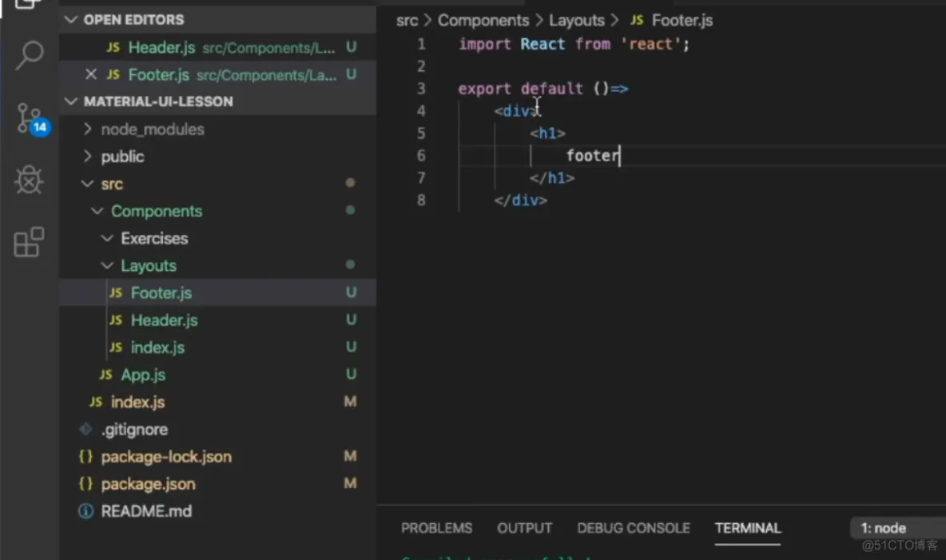Click the JSON icon beside package.json
Image resolution: width=946 pixels, height=560 pixels.
click(x=86, y=483)
